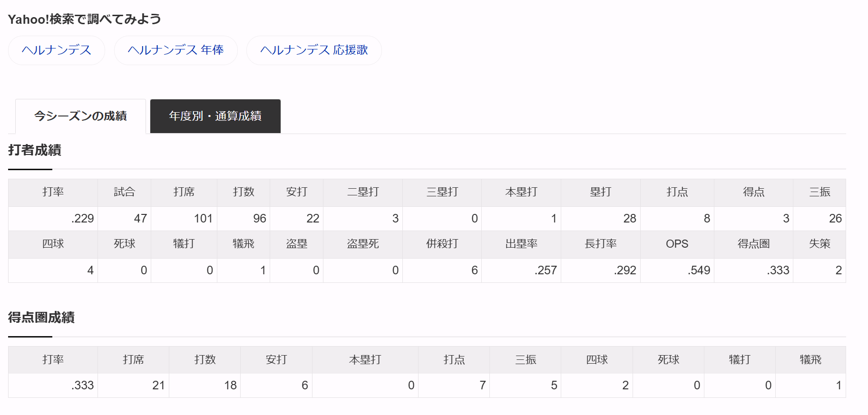Click the 出塁率 column header

521,244
